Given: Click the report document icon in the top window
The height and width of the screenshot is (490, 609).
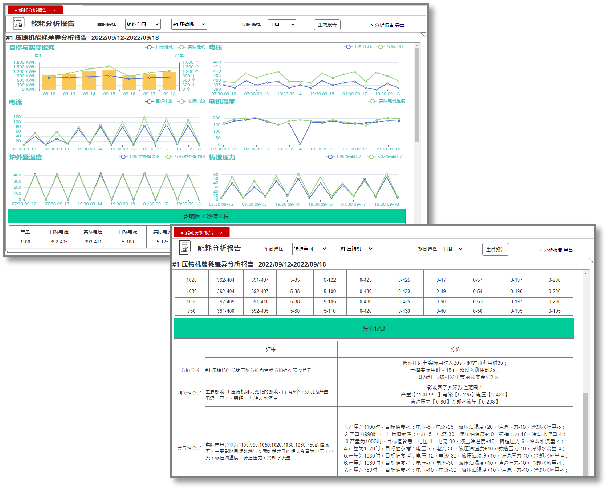Looking at the screenshot, I should [x=18, y=22].
